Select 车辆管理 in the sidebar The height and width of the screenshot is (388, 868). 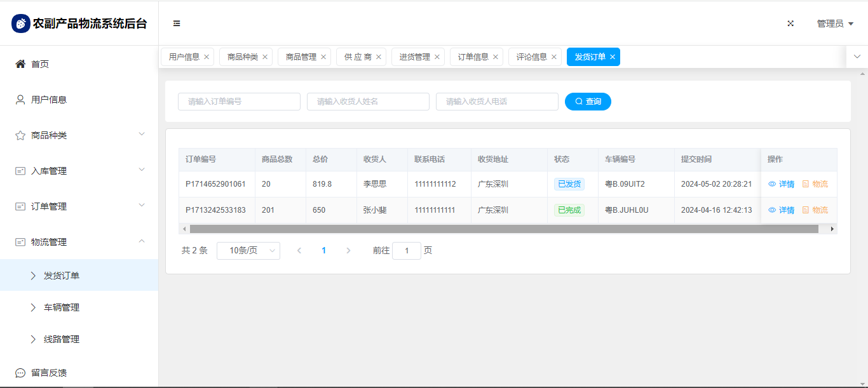[62, 307]
